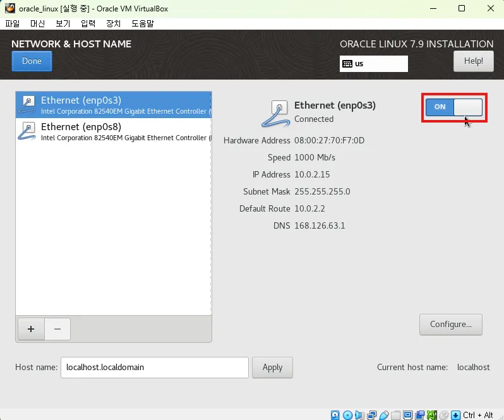Open USB devices icon in status bar
Screen dimensions: 504x420
point(384,415)
